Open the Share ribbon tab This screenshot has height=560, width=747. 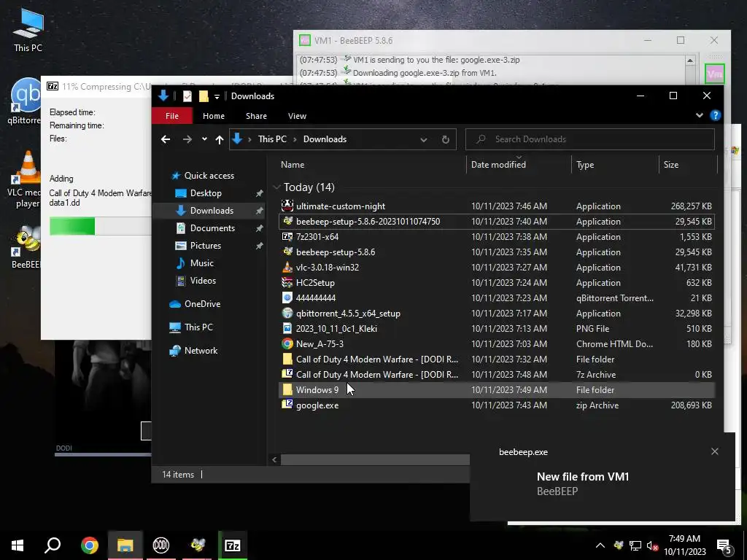click(256, 116)
